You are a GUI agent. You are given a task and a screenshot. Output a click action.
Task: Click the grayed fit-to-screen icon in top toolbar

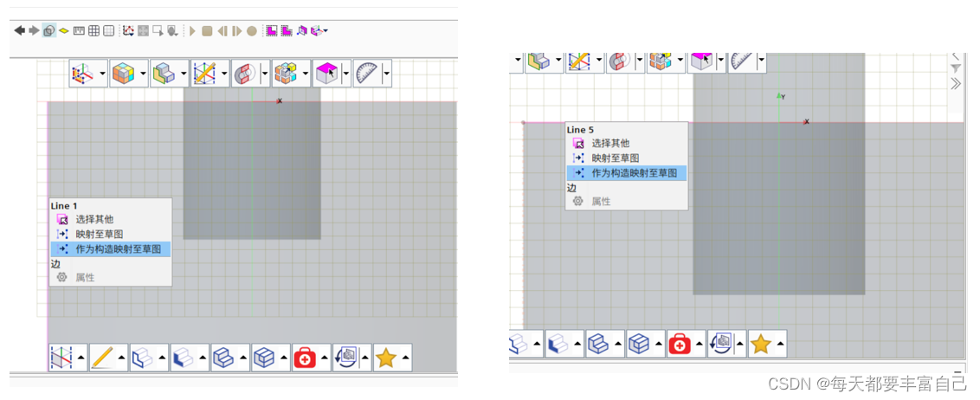tap(143, 30)
